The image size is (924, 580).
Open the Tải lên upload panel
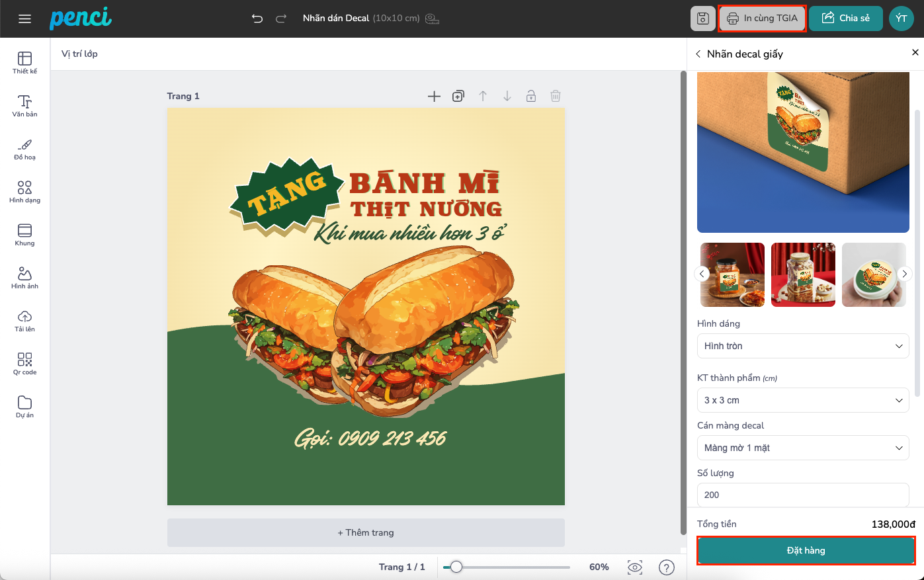click(x=24, y=321)
